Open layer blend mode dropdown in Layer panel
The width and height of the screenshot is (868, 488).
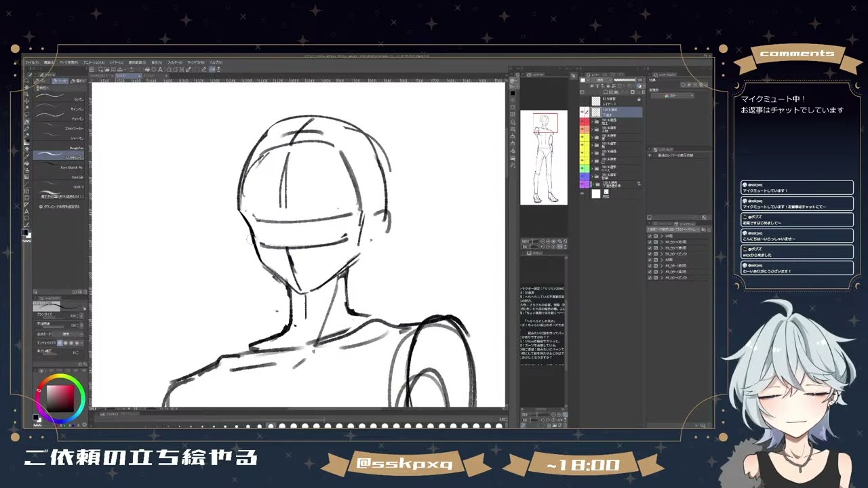[601, 80]
